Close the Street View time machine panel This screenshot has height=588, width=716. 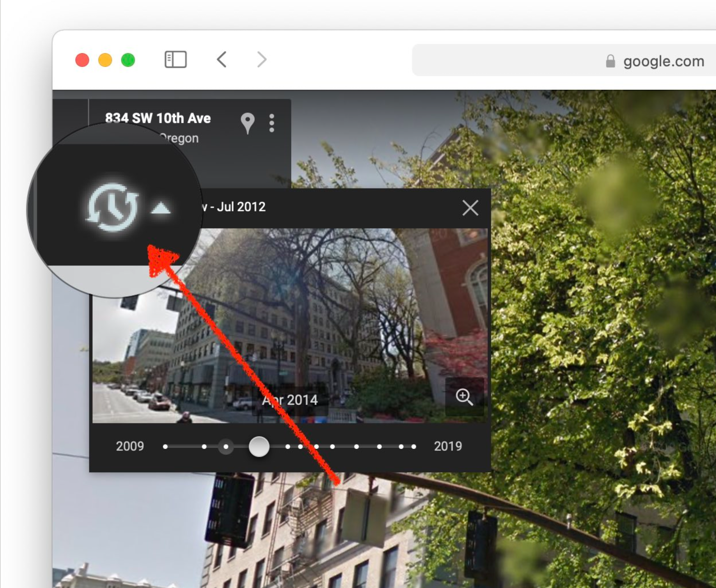click(x=470, y=208)
